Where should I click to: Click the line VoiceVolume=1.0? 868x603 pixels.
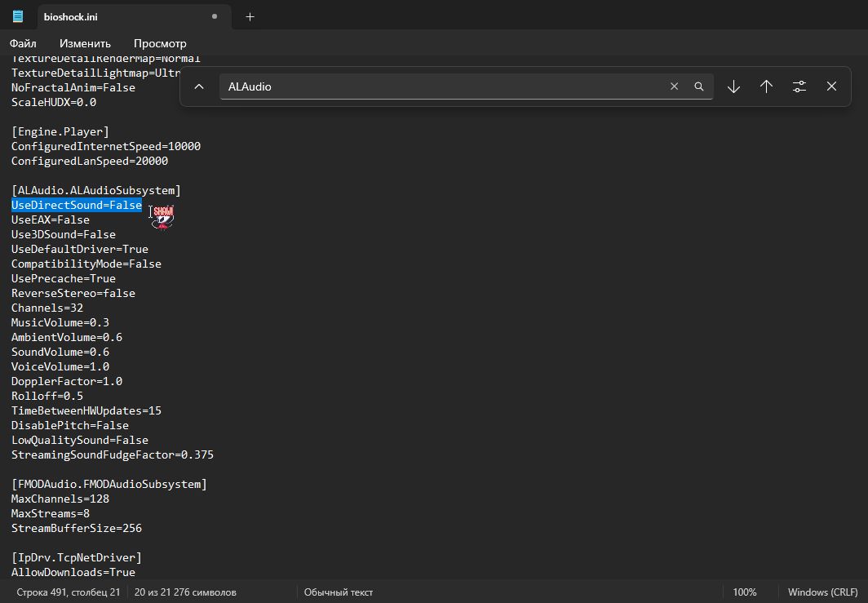pos(60,366)
